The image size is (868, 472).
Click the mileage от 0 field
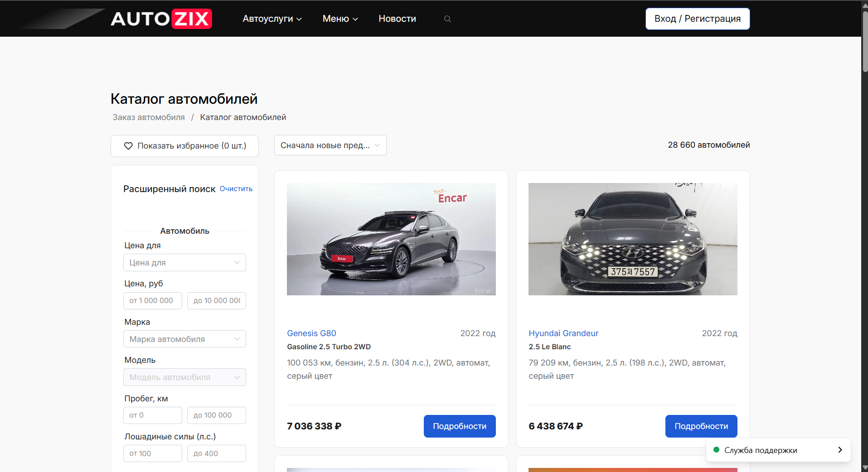pyautogui.click(x=152, y=415)
